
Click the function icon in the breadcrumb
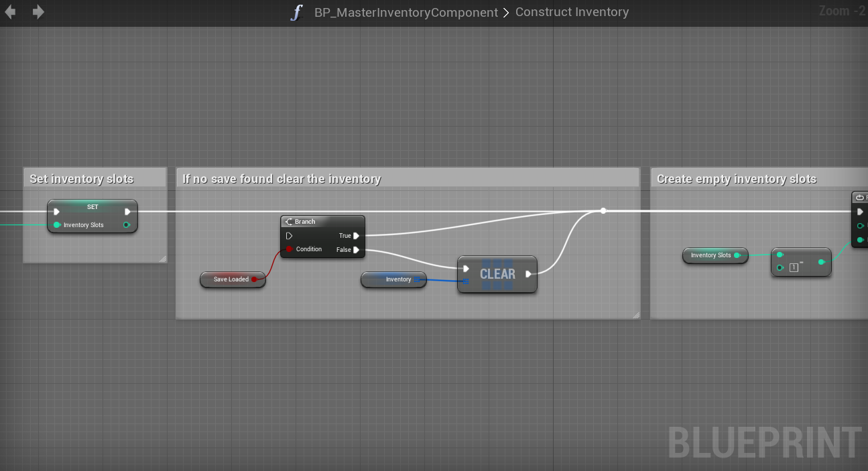[297, 12]
